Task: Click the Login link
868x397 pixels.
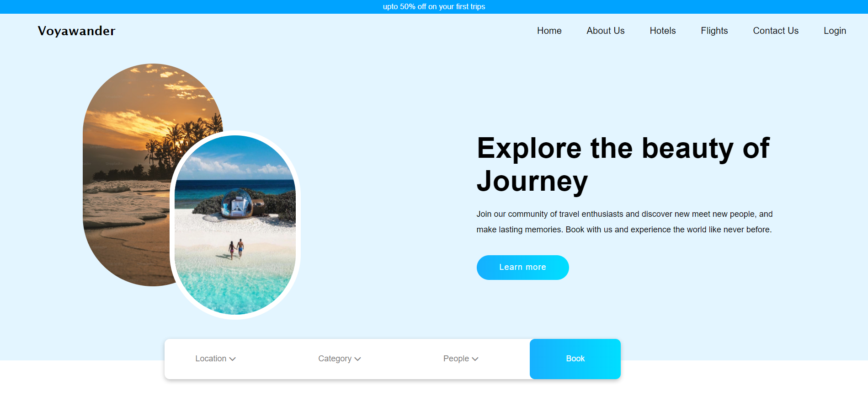Action: pyautogui.click(x=835, y=31)
